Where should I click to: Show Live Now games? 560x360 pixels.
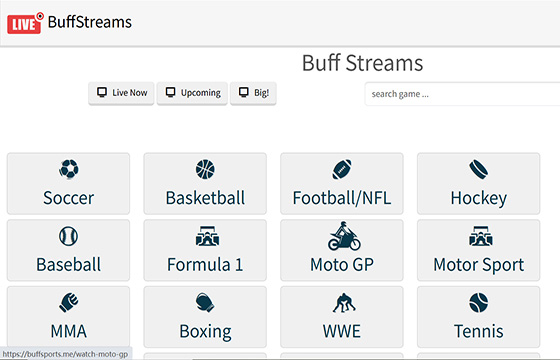click(x=121, y=93)
